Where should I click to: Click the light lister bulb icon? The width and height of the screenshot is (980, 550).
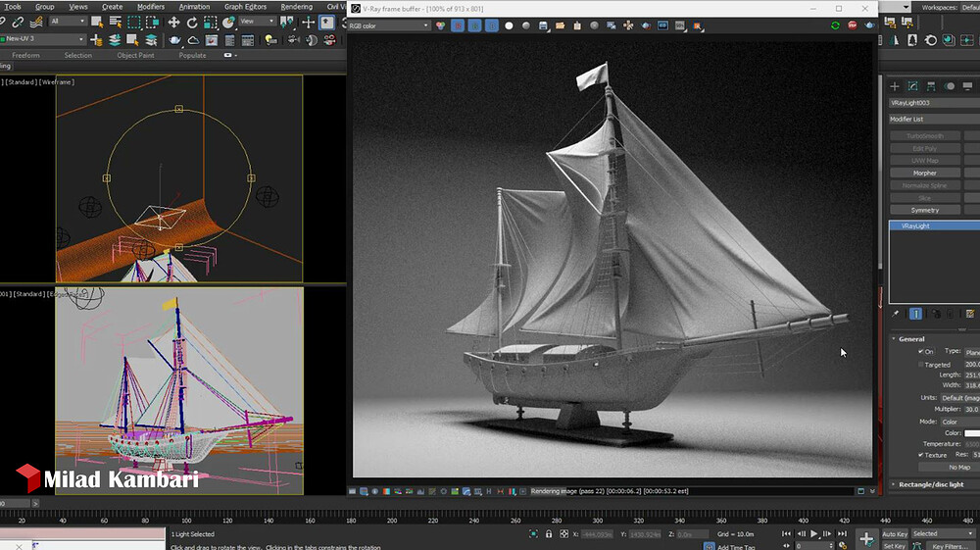tap(270, 40)
